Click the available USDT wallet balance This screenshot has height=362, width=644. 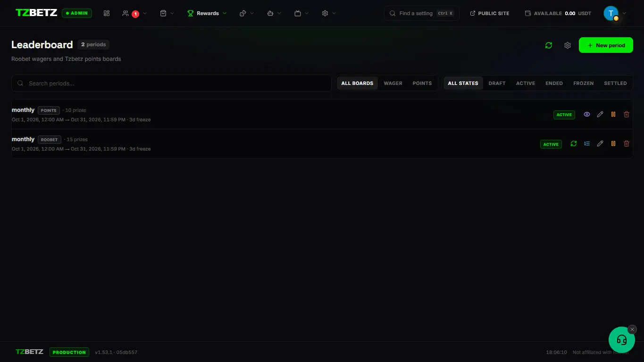pyautogui.click(x=558, y=13)
